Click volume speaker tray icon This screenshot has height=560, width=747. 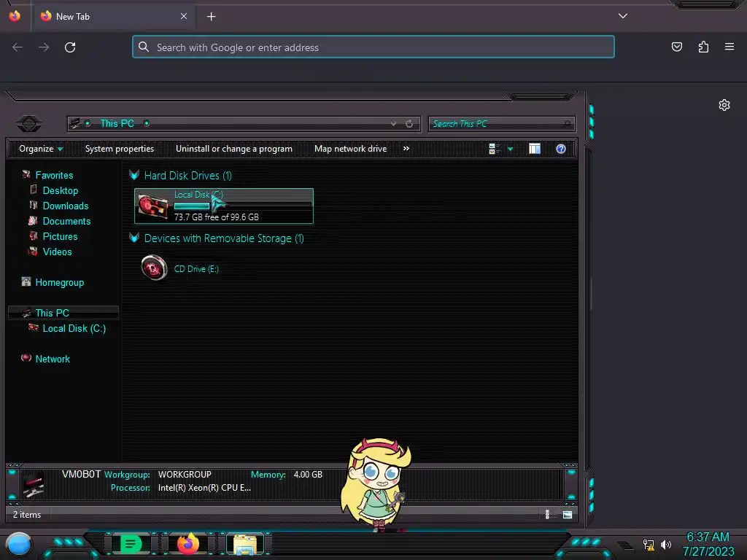point(665,544)
